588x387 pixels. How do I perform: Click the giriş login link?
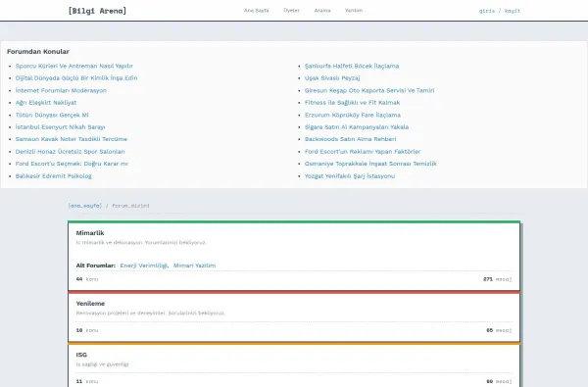(487, 11)
